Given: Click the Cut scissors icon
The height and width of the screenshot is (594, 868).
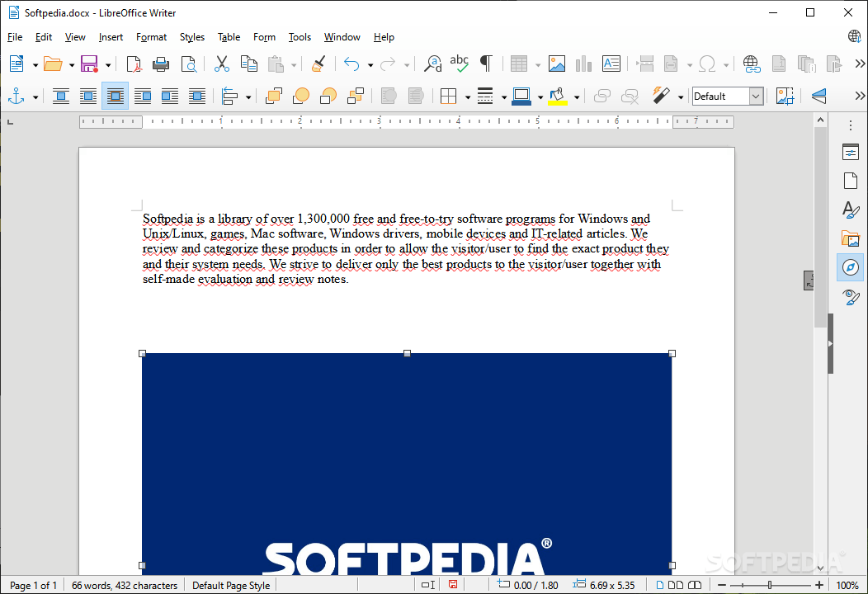Looking at the screenshot, I should tap(221, 64).
